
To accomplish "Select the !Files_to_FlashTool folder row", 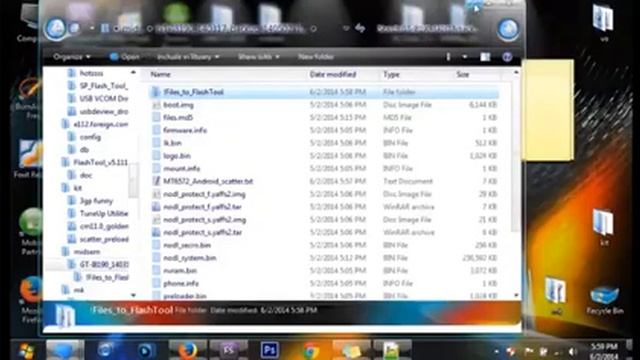I will click(324, 92).
